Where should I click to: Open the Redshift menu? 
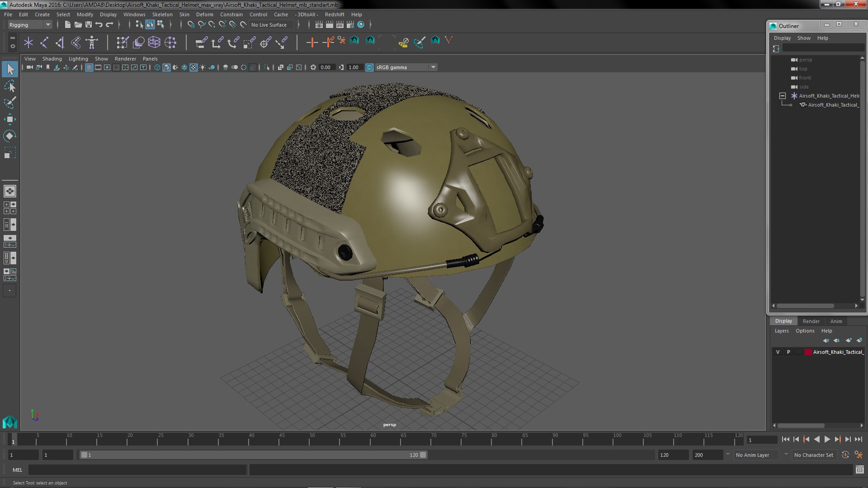click(335, 14)
